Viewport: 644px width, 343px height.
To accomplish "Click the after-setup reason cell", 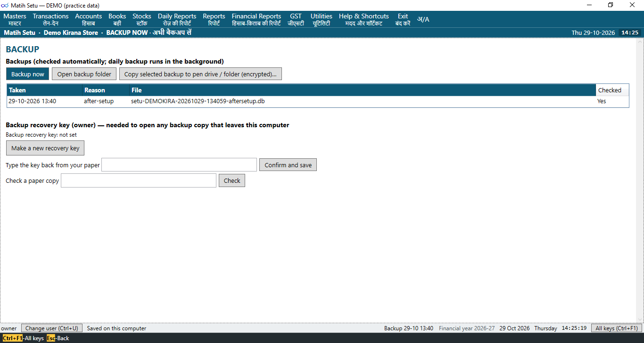I will pos(99,101).
